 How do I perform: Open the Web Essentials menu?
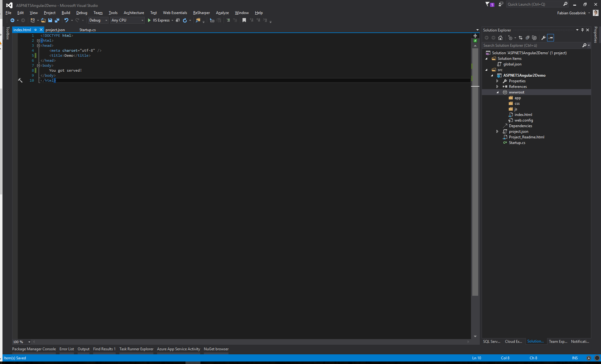[x=175, y=13]
